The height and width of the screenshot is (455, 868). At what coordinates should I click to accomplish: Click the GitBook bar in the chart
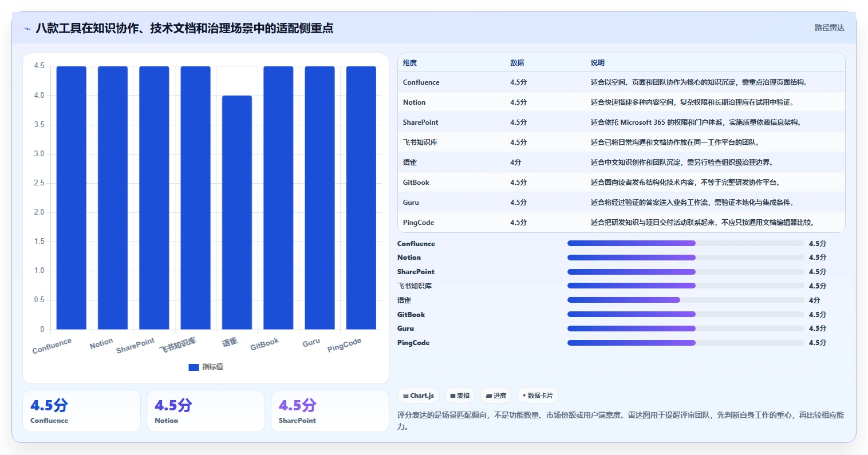[278, 198]
